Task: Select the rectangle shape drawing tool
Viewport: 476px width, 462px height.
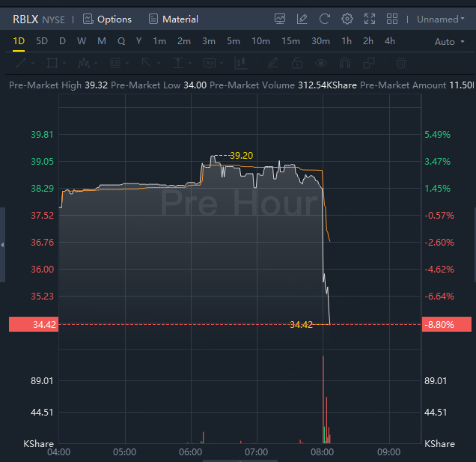Action: coord(52,63)
